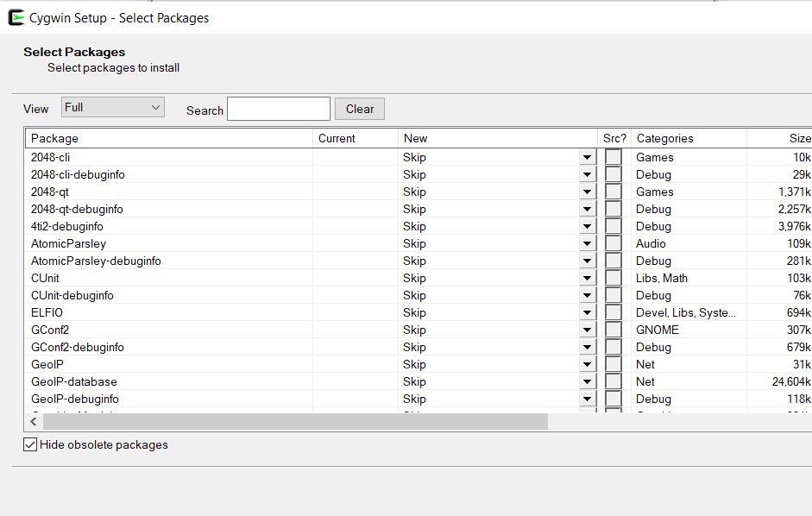Toggle the Hide obsolete packages checkbox
The image size is (812, 516).
pos(30,444)
